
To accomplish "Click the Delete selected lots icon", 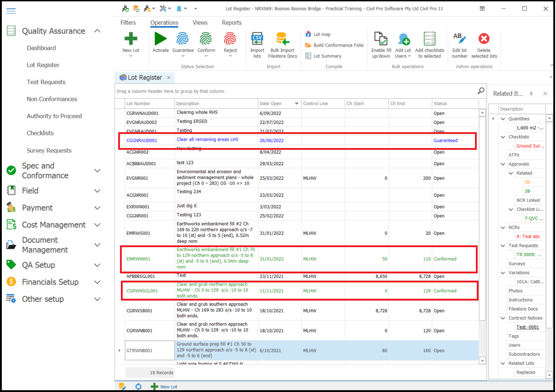I will tap(484, 39).
